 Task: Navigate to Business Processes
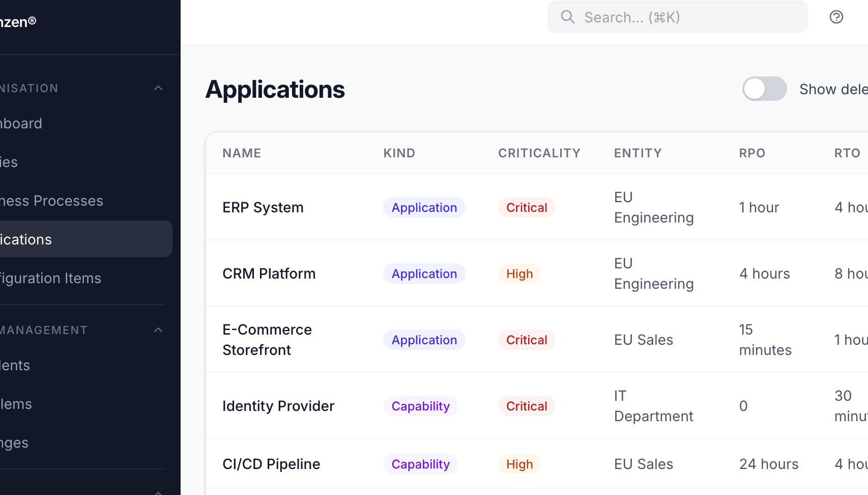click(51, 200)
